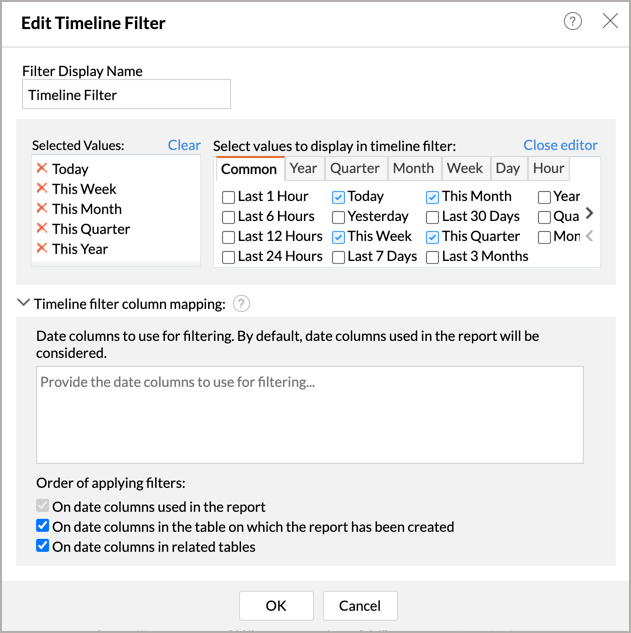Remove Today from selected values

point(41,169)
